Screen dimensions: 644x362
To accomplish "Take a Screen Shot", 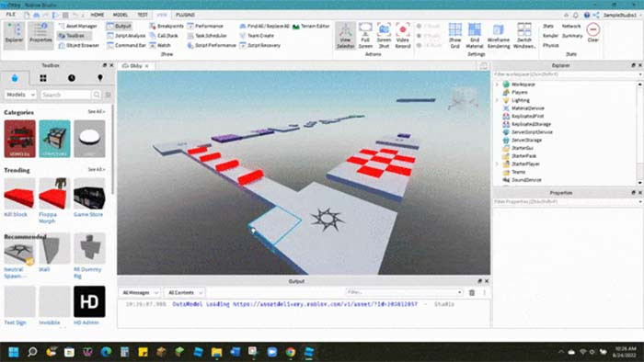I will tap(384, 36).
